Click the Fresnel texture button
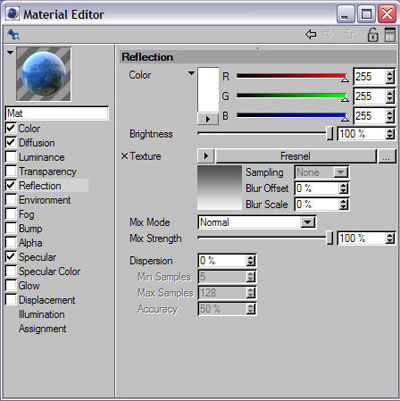400x401 pixels. (x=296, y=156)
